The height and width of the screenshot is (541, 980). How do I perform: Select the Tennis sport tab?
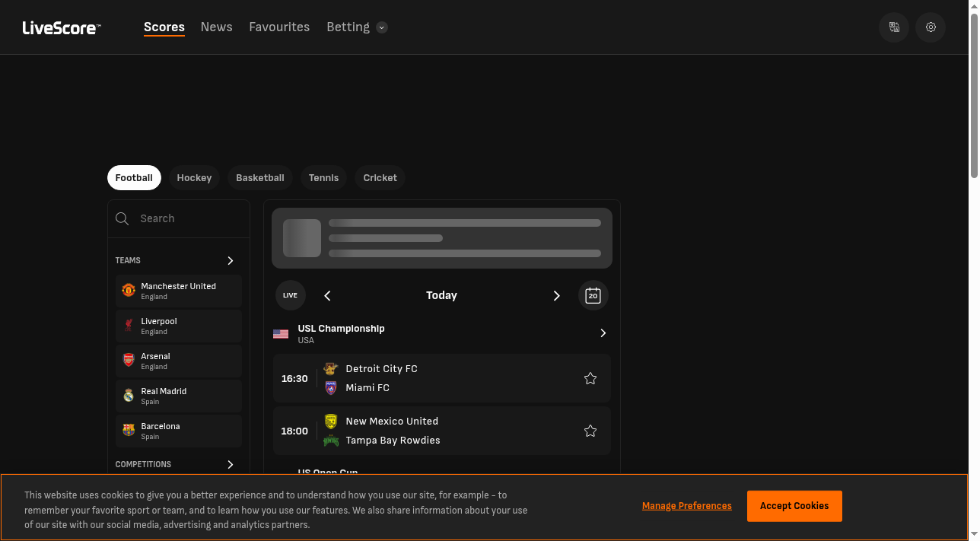pyautogui.click(x=324, y=177)
